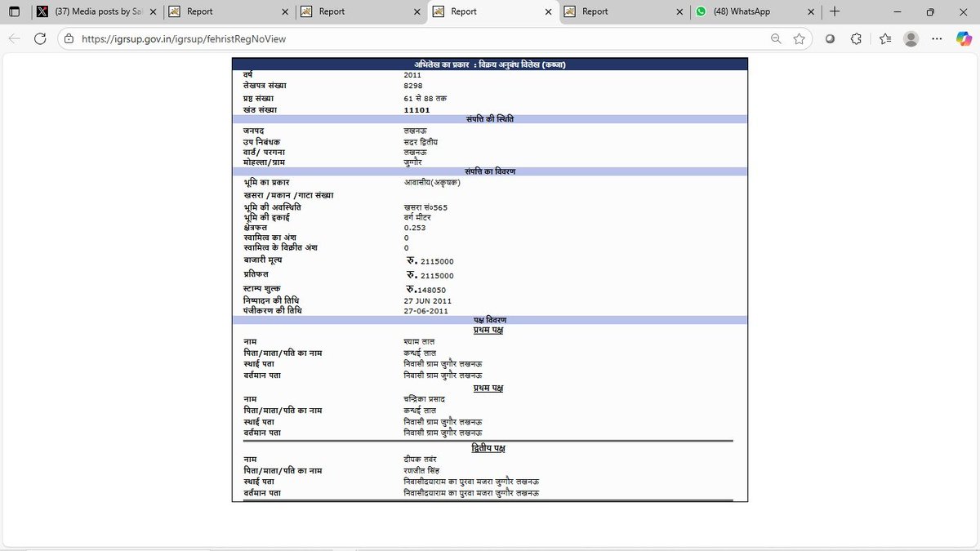
Task: Open the user profile avatar
Action: [x=911, y=38]
